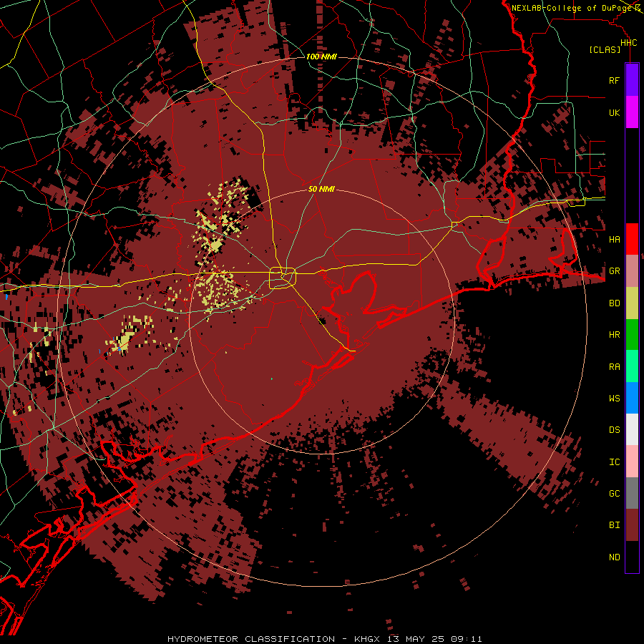Click the RF purple legend swatch
The height and width of the screenshot is (644, 644).
632,80
